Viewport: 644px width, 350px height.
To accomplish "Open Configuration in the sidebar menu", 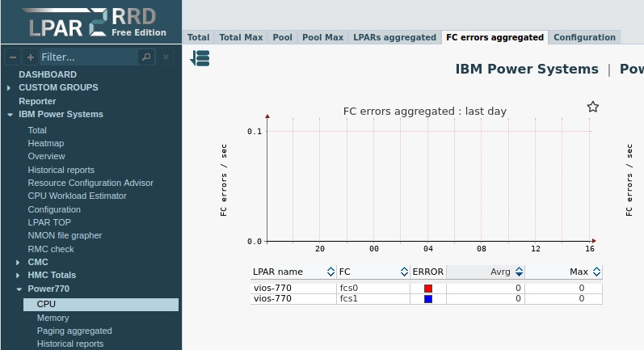I will [x=54, y=209].
